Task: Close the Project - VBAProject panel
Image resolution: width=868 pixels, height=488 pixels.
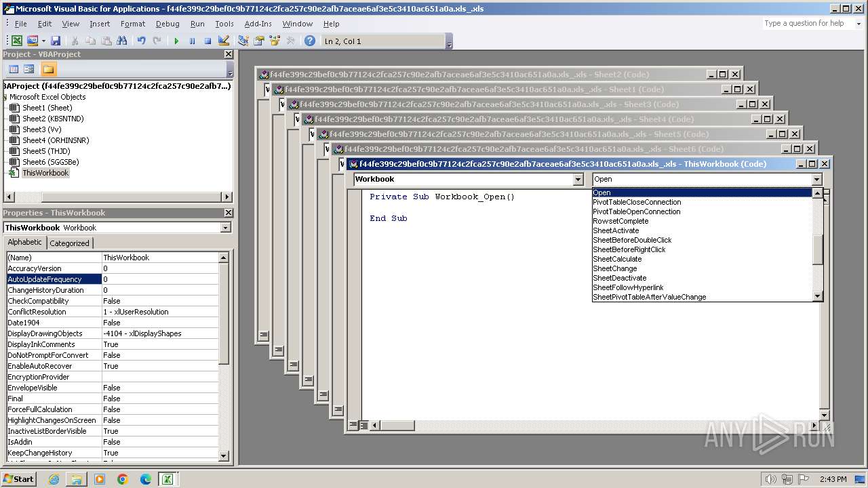Action: pos(228,54)
